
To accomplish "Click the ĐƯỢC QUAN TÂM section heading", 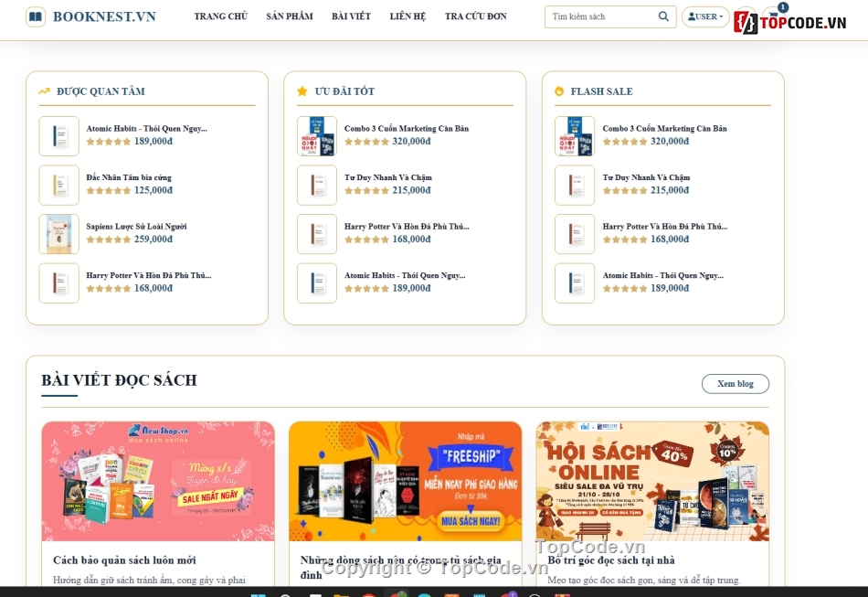I will pos(101,91).
